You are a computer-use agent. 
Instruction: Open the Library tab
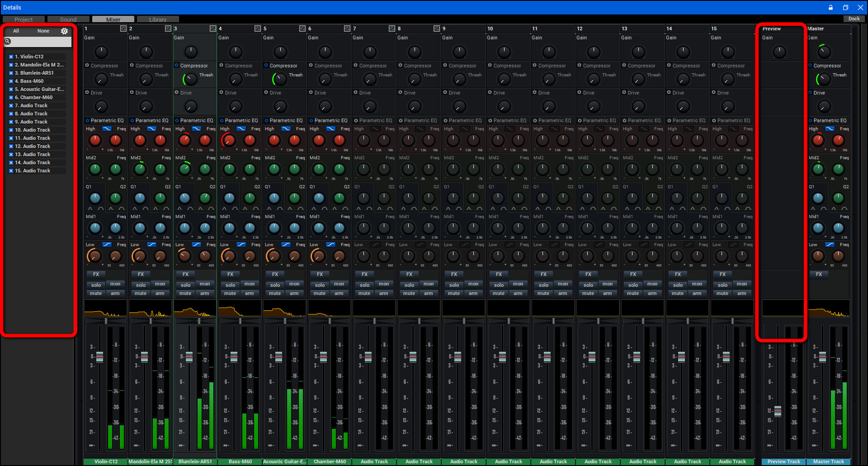(x=158, y=19)
